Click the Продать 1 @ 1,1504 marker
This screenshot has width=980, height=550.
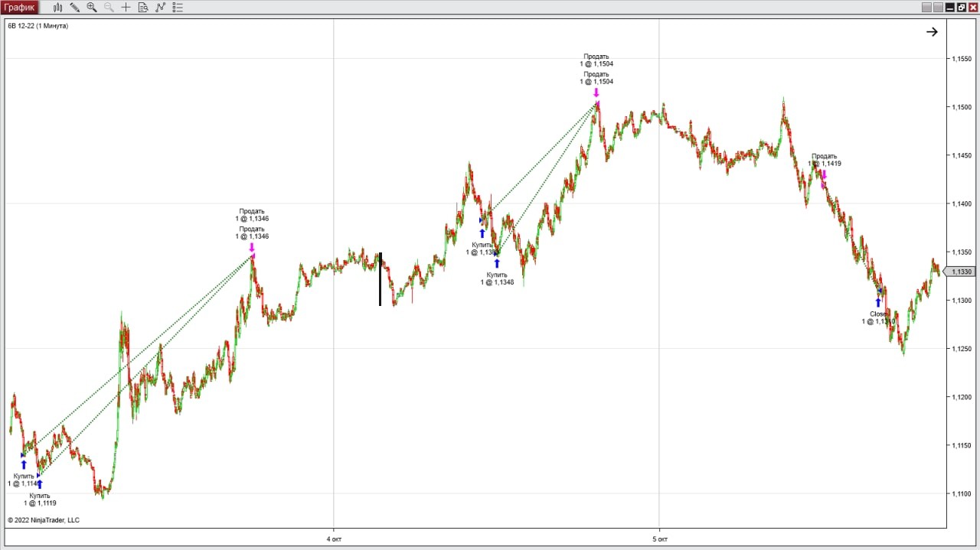tap(596, 93)
